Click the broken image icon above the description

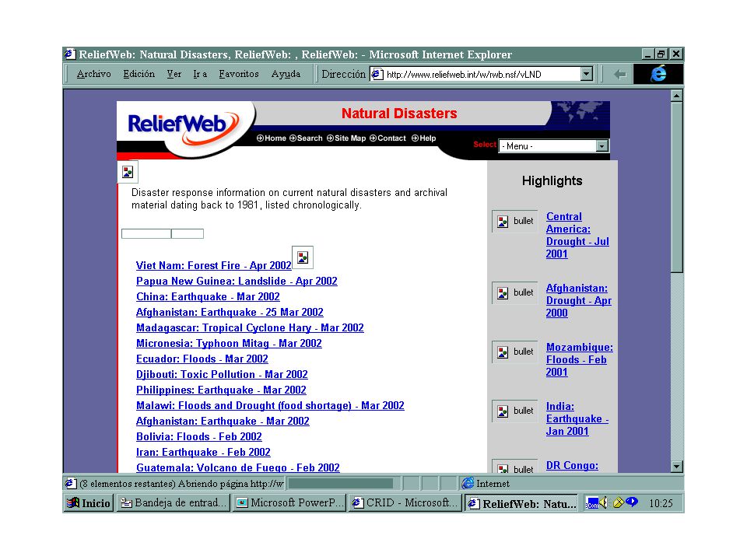point(128,172)
